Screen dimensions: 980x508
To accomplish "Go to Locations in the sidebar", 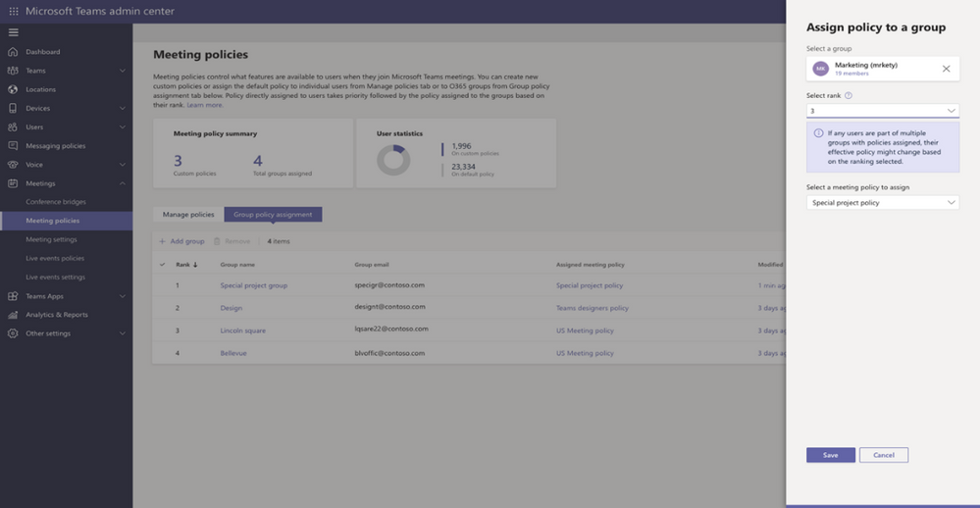I will point(40,89).
